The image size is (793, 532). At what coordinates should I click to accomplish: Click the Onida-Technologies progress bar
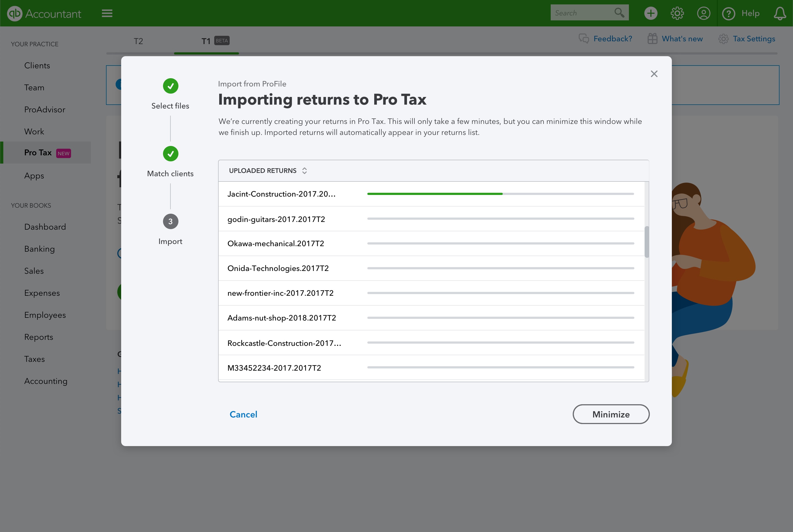tap(500, 268)
